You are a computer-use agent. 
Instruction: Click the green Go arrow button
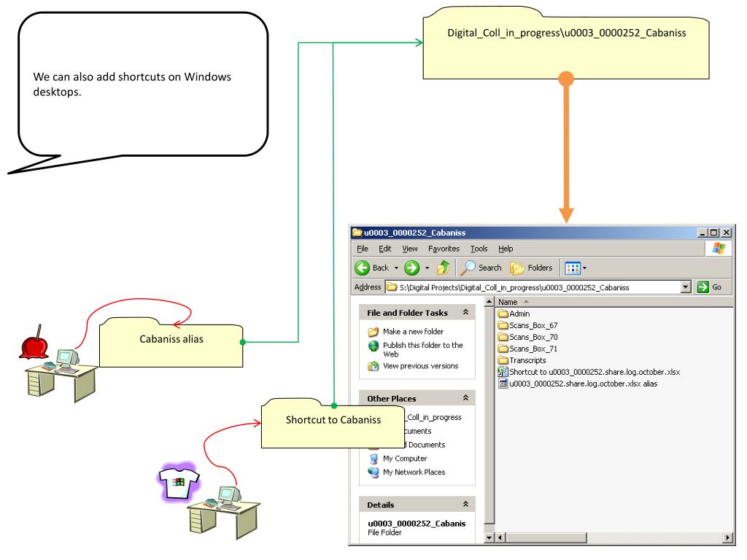703,287
